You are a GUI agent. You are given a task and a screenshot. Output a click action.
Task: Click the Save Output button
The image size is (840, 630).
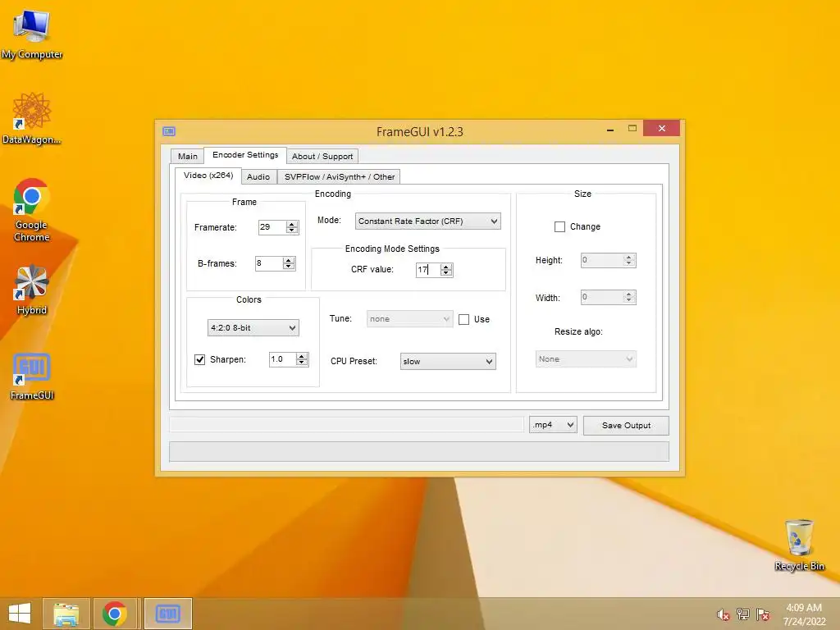tap(626, 426)
